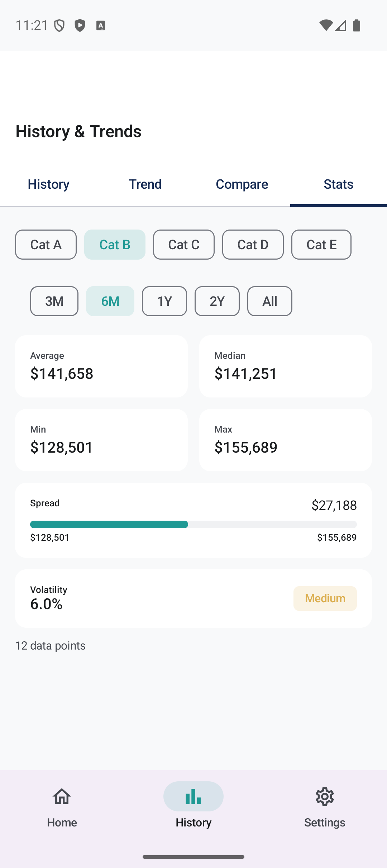Viewport: 387px width, 868px height.
Task: Click the Medium volatility badge
Action: tap(325, 598)
